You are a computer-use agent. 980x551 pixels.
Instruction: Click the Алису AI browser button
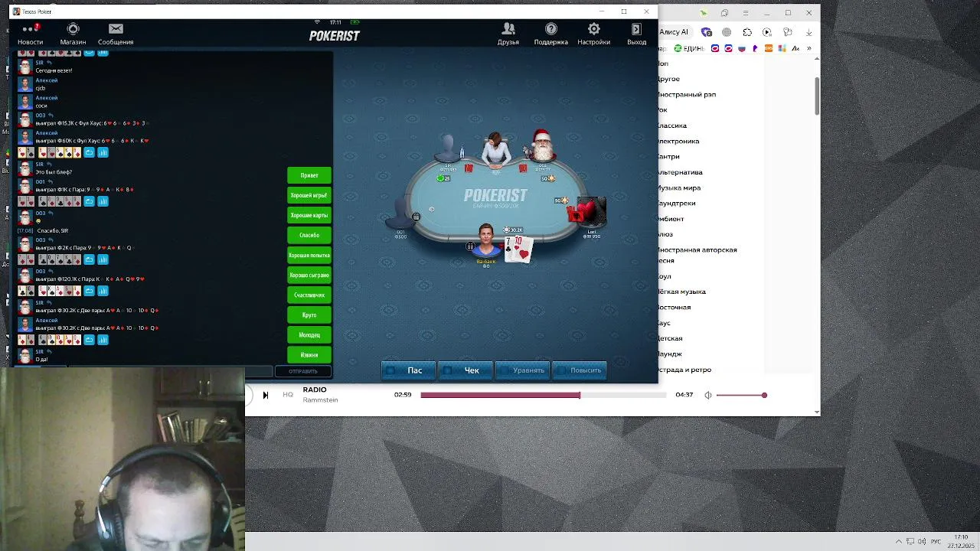[x=675, y=32]
